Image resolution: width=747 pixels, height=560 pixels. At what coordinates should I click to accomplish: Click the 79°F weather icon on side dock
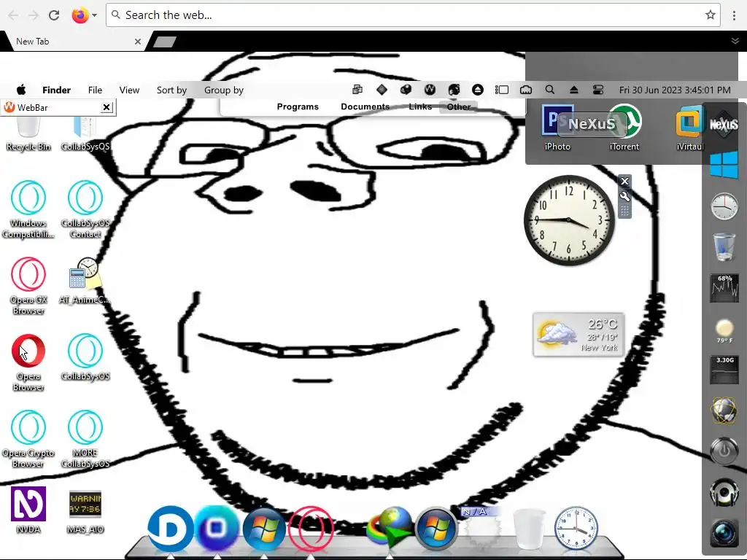coord(724,330)
